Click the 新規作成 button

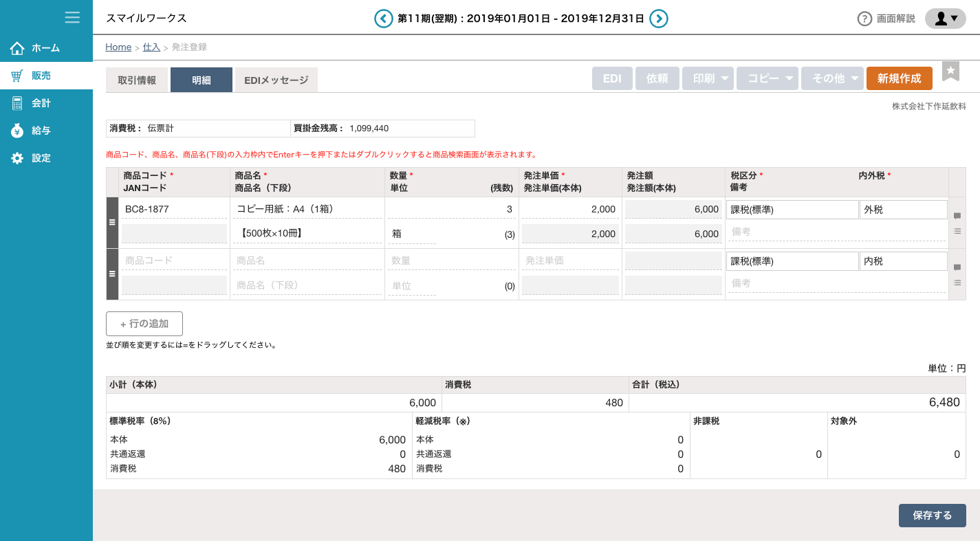click(900, 78)
